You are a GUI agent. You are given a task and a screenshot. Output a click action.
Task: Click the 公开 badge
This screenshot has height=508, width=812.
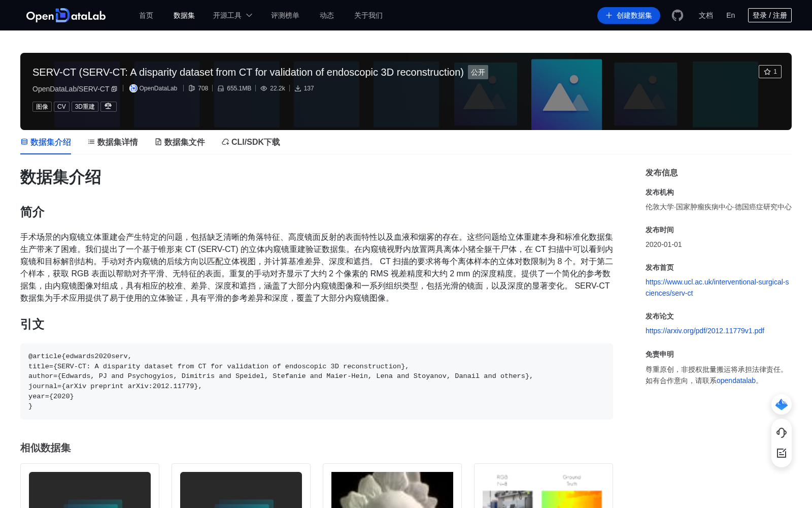(478, 72)
